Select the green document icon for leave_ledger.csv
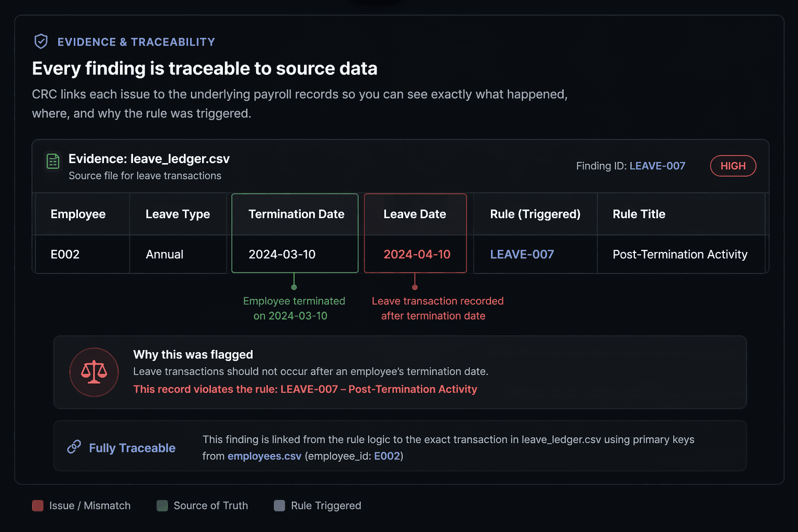 point(52,161)
